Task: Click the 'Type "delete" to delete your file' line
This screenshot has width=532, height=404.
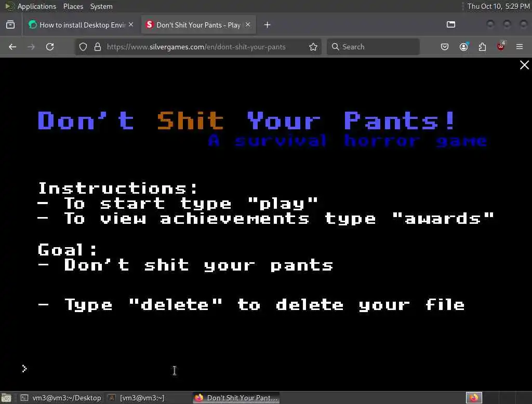Action: 251,305
